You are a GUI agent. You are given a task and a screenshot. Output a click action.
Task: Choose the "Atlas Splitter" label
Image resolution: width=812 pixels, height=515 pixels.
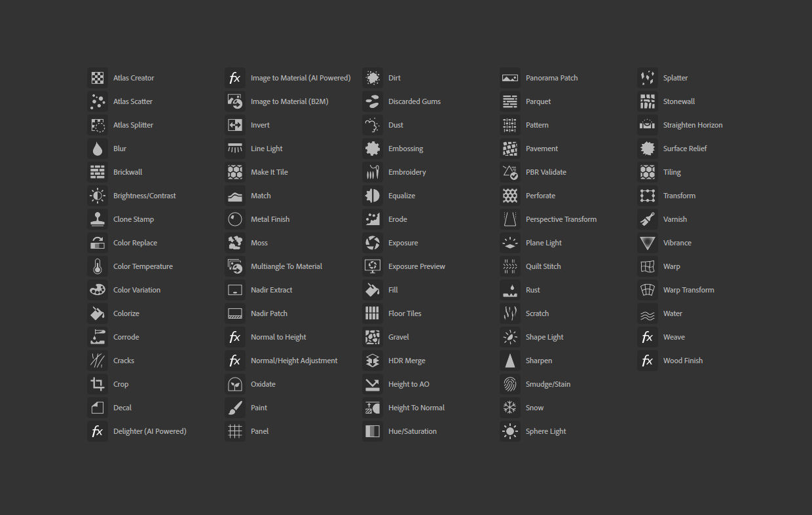point(133,125)
